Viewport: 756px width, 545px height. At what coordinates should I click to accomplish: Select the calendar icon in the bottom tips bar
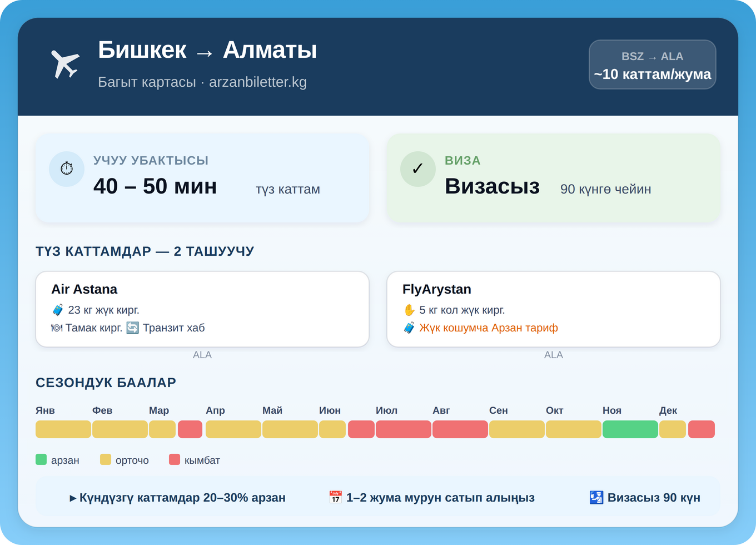click(336, 497)
